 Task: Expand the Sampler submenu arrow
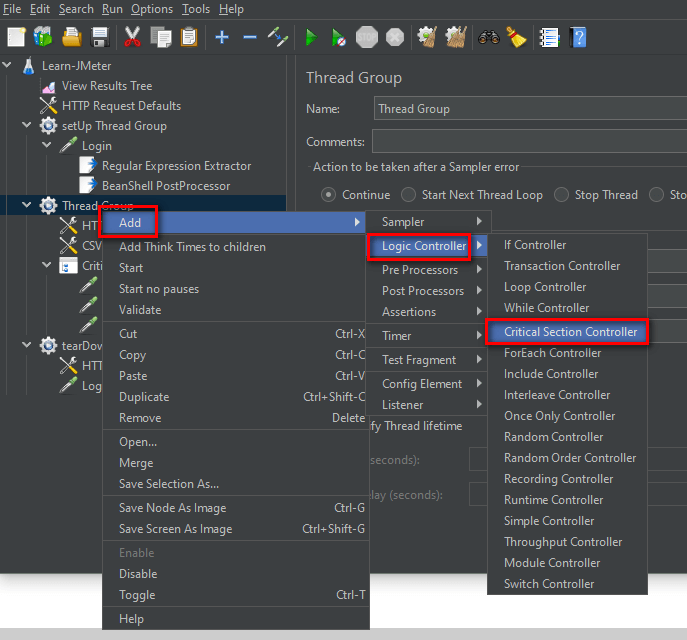click(x=479, y=222)
